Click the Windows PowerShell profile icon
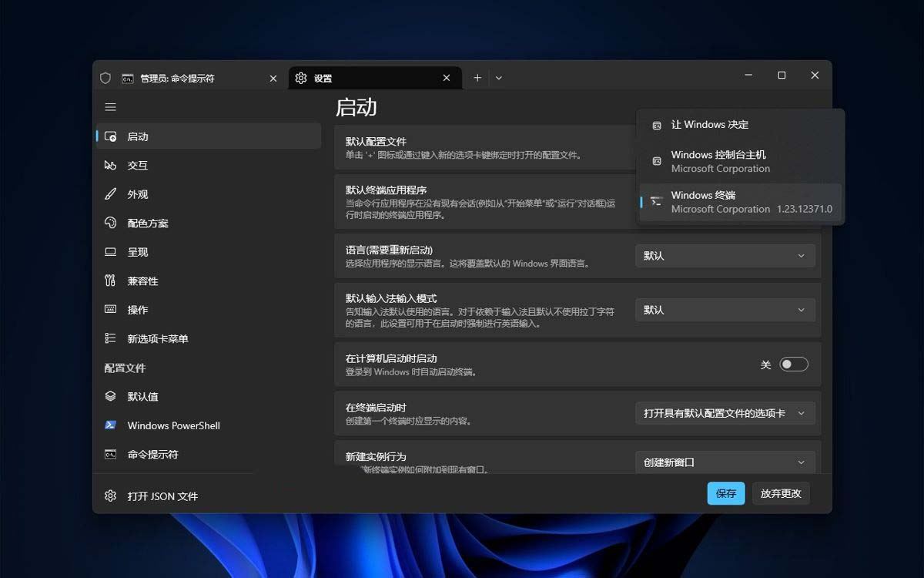This screenshot has width=924, height=578. [x=111, y=425]
